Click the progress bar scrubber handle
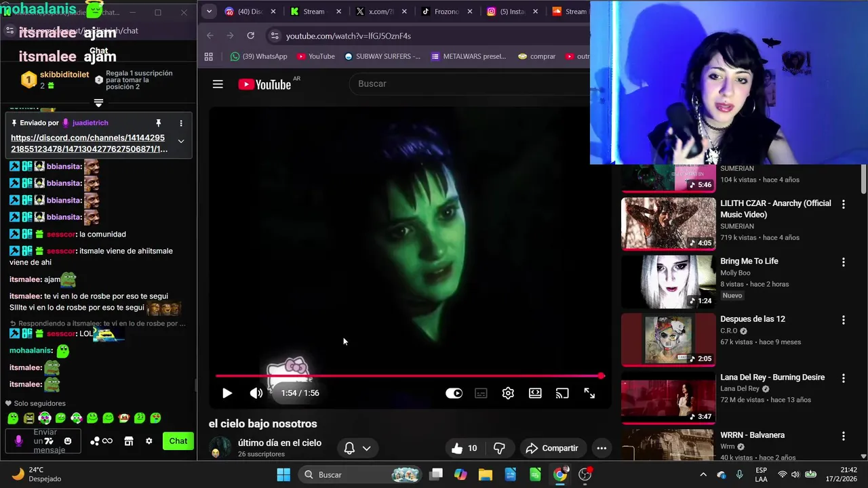The height and width of the screenshot is (488, 868). click(x=601, y=375)
